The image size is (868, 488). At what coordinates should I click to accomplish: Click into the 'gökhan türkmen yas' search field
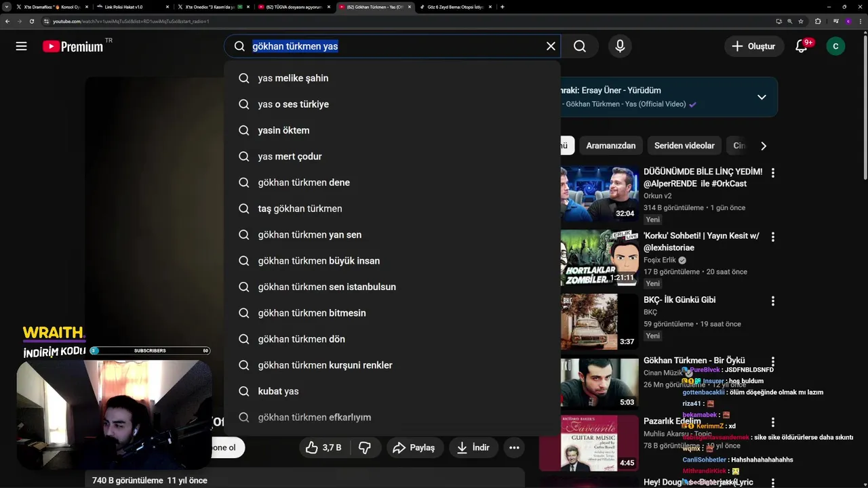click(x=393, y=46)
